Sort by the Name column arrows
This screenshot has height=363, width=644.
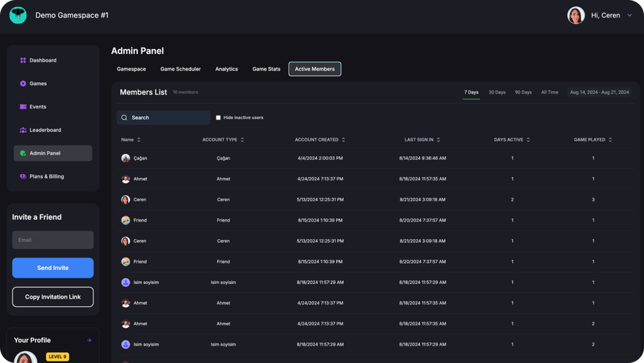tap(139, 140)
